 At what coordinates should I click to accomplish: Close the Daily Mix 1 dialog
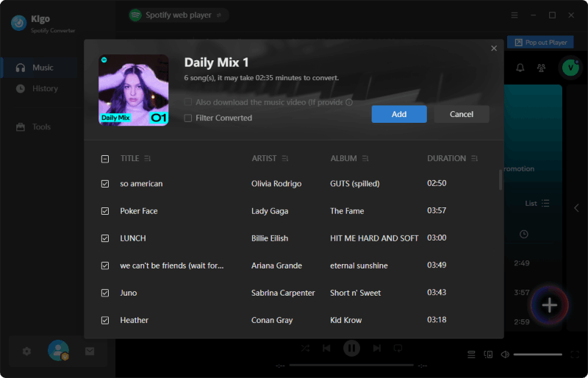(x=494, y=48)
